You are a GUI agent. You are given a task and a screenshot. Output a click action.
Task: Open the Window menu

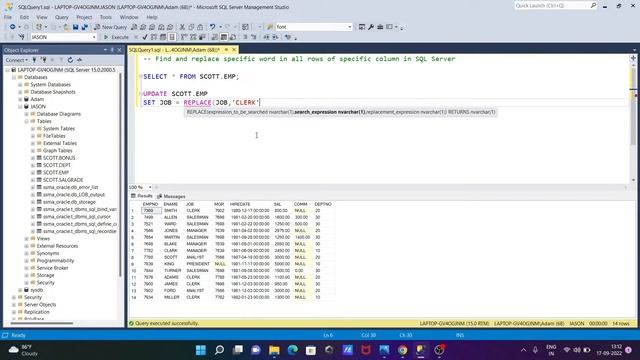[x=129, y=17]
